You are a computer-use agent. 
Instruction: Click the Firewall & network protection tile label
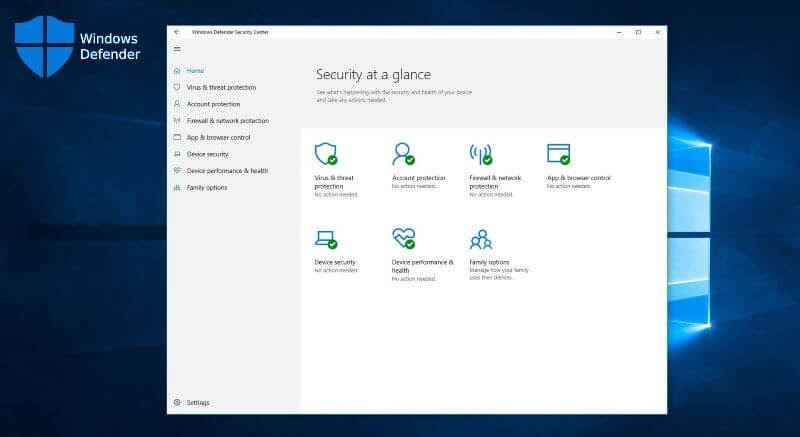[x=495, y=182]
